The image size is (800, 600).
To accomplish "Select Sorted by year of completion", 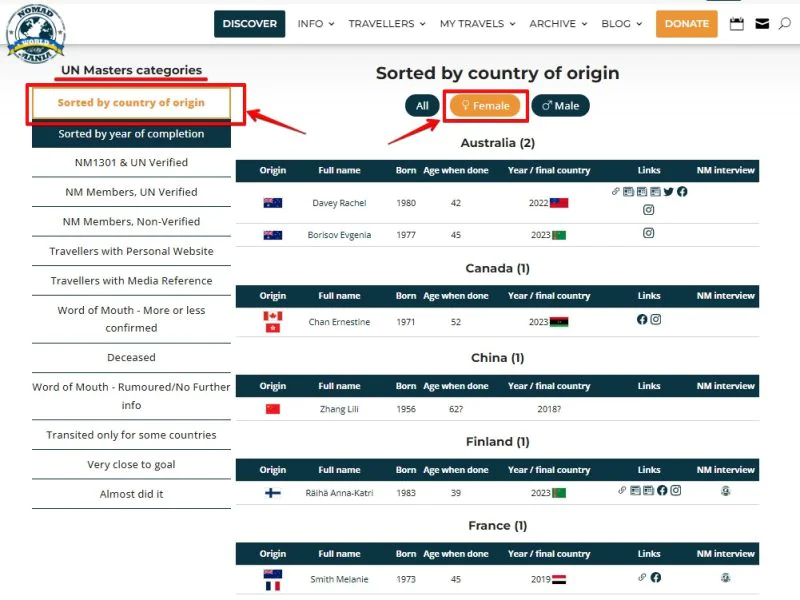I will (131, 134).
